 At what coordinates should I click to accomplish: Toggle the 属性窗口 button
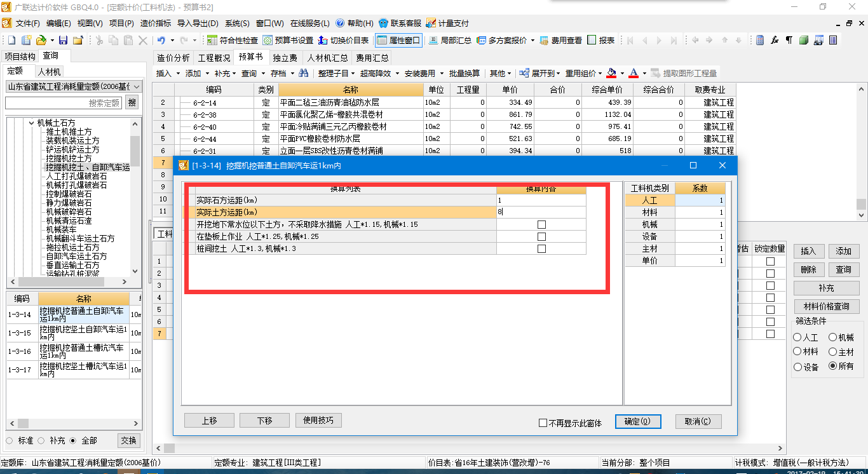pyautogui.click(x=398, y=40)
